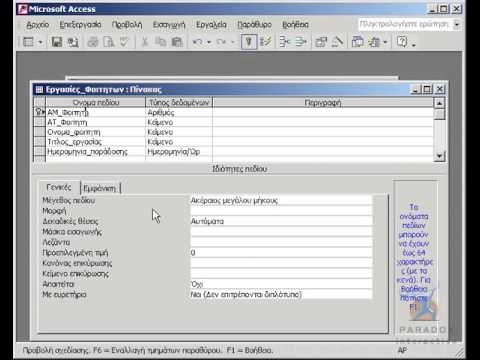
Task: Show the Database Window icon
Action: [x=358, y=42]
